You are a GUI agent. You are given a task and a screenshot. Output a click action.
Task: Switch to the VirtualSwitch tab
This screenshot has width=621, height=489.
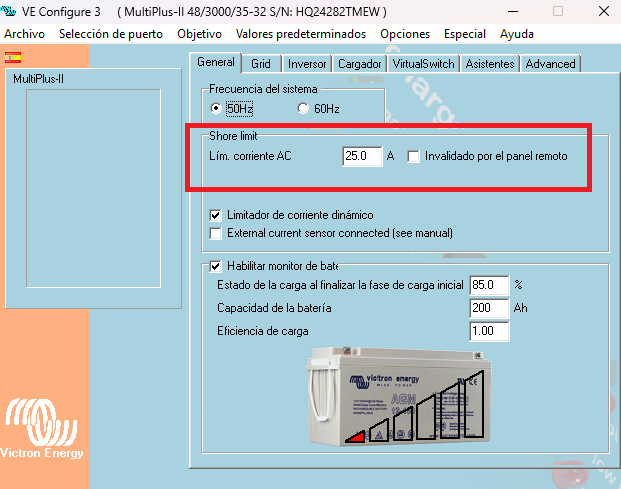coord(423,64)
